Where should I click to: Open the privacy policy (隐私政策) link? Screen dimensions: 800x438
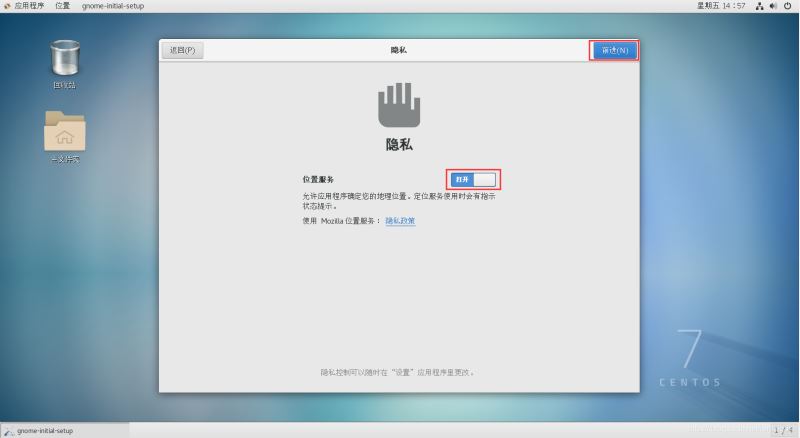click(400, 220)
